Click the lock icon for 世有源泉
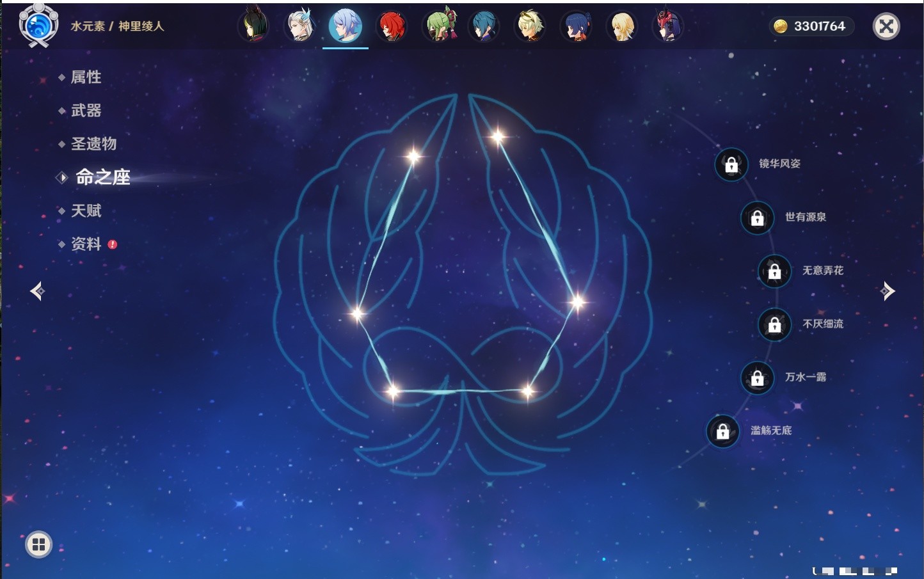924x579 pixels. tap(758, 218)
